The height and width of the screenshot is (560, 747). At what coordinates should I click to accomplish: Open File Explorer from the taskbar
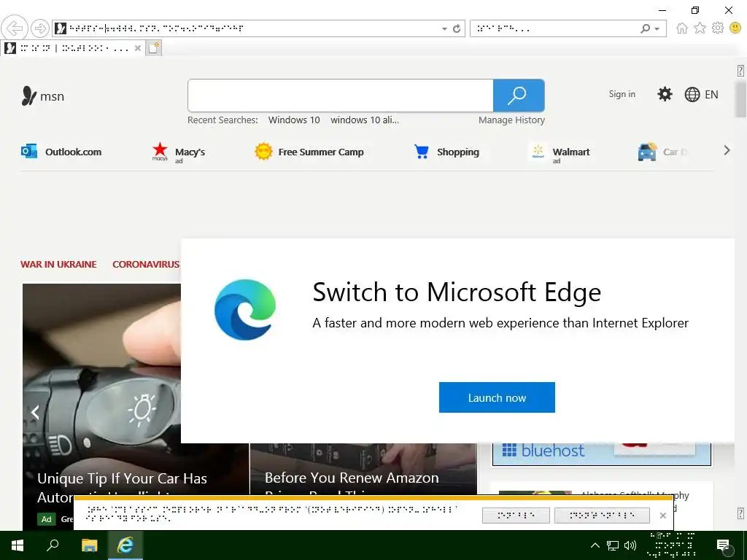[x=89, y=545]
